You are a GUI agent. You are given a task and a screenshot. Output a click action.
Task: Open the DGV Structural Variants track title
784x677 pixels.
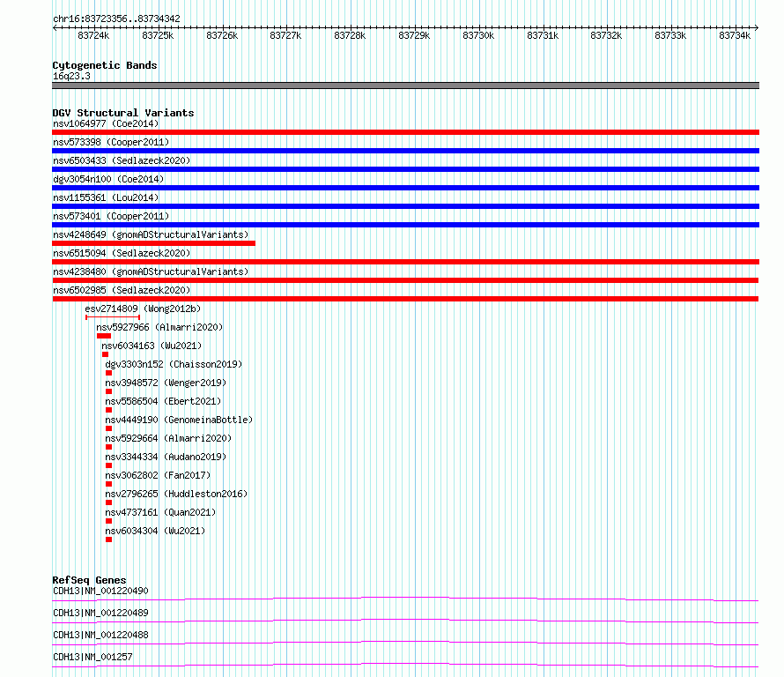[123, 113]
